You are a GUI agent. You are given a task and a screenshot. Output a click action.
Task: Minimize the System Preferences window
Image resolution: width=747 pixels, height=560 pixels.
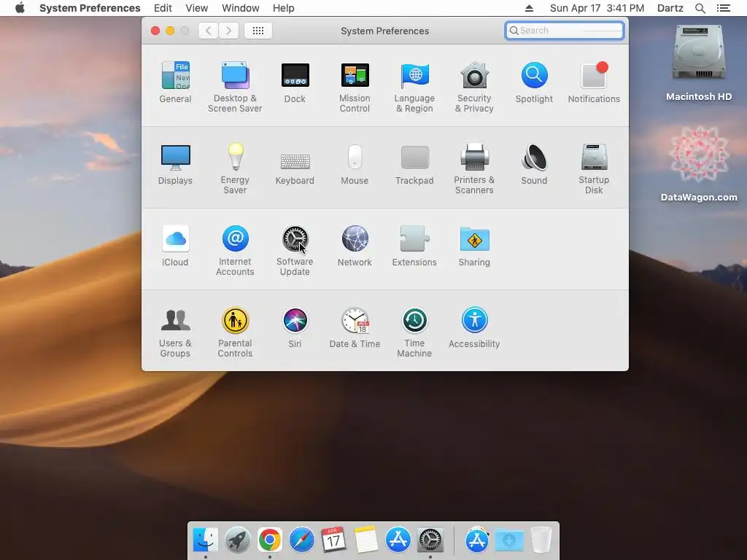click(x=170, y=31)
